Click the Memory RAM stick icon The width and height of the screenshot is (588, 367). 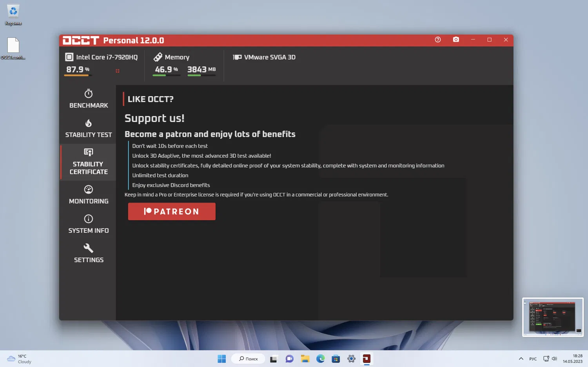158,57
